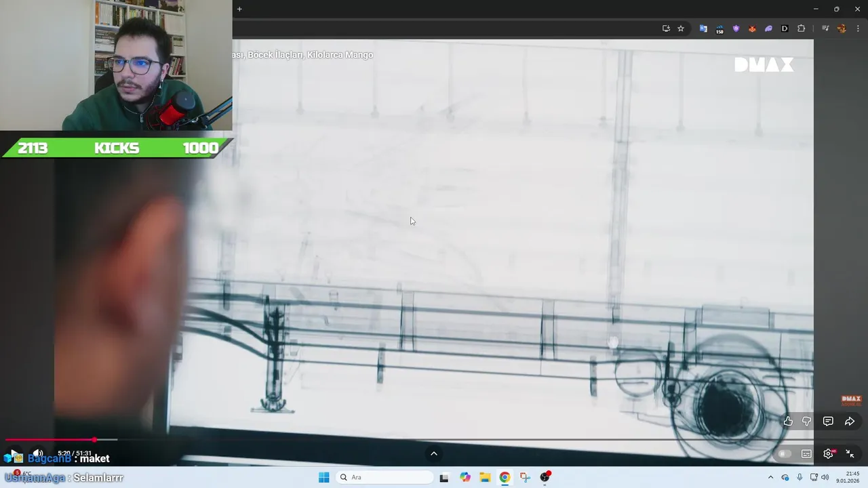Open system volume from the tray

point(825,477)
